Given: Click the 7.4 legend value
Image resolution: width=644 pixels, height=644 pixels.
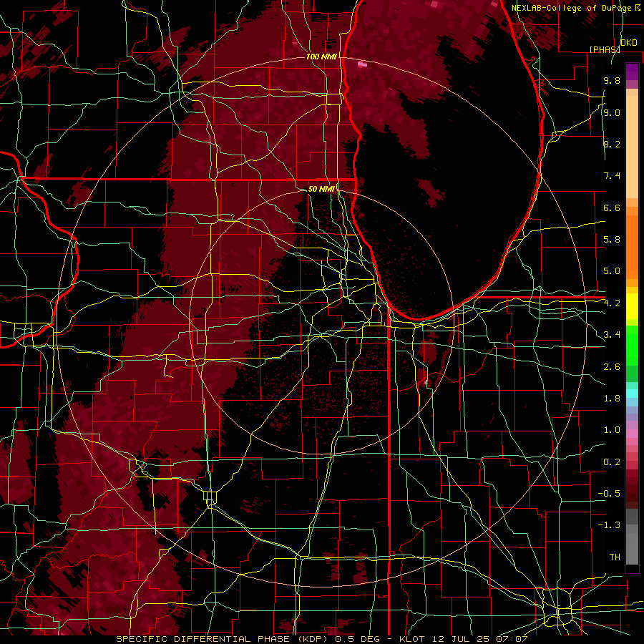Looking at the screenshot, I should (x=612, y=176).
